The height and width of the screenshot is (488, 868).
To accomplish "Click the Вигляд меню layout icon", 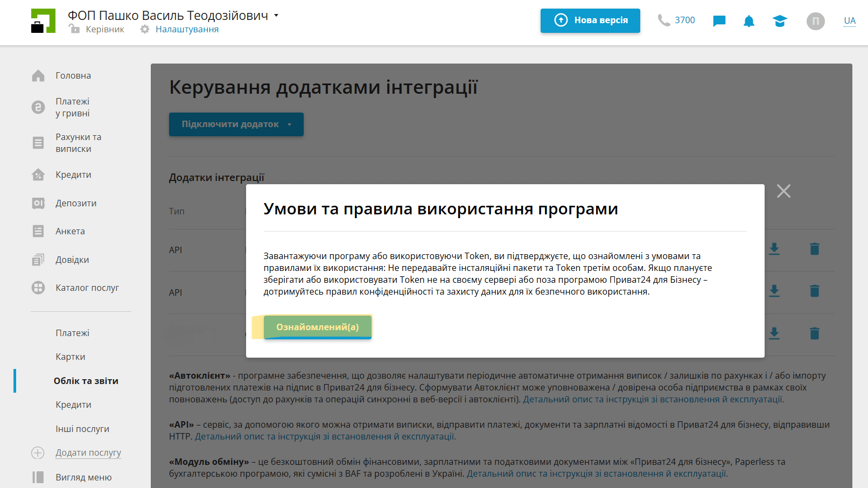I will point(38,477).
